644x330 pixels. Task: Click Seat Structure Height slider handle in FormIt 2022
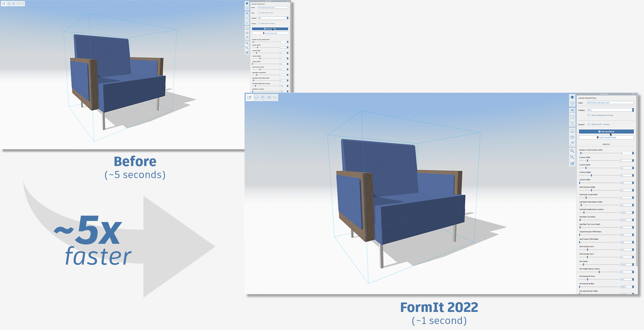(x=591, y=190)
